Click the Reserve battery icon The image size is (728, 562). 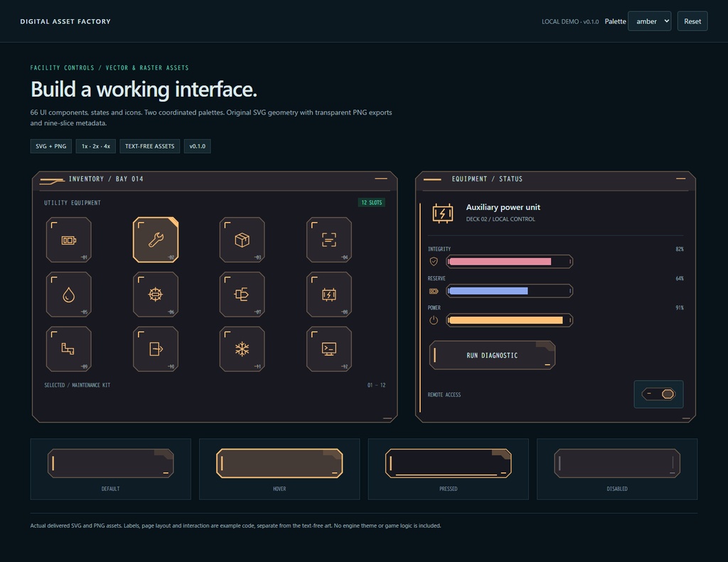[x=434, y=291]
